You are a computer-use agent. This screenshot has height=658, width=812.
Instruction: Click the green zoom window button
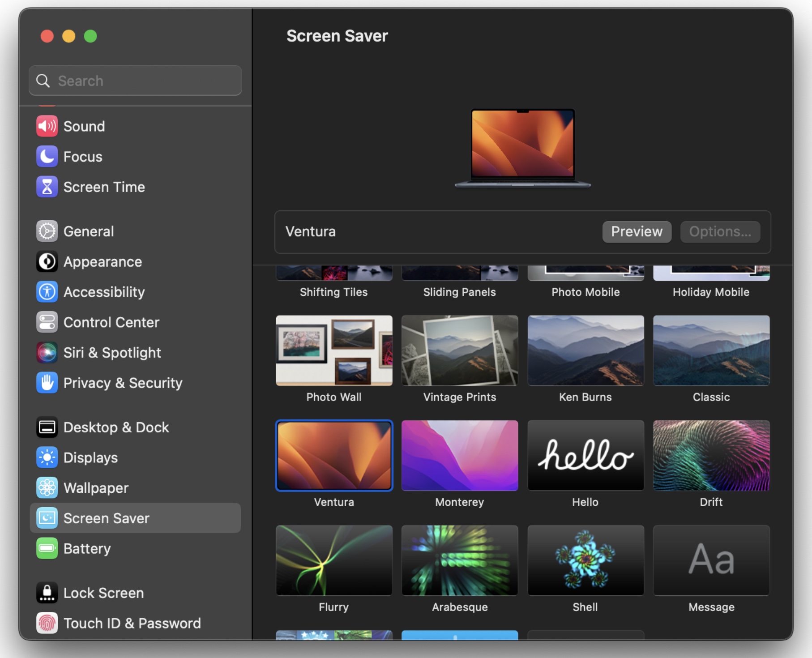coord(90,36)
